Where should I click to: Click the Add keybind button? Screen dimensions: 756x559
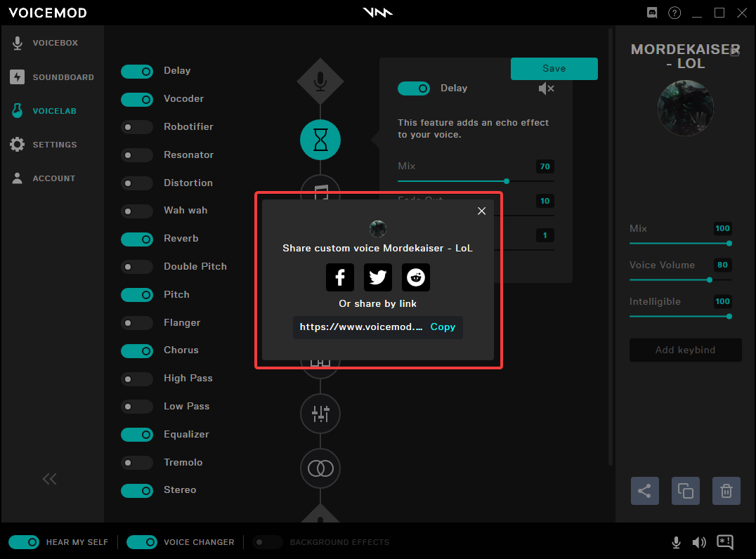pyautogui.click(x=685, y=350)
